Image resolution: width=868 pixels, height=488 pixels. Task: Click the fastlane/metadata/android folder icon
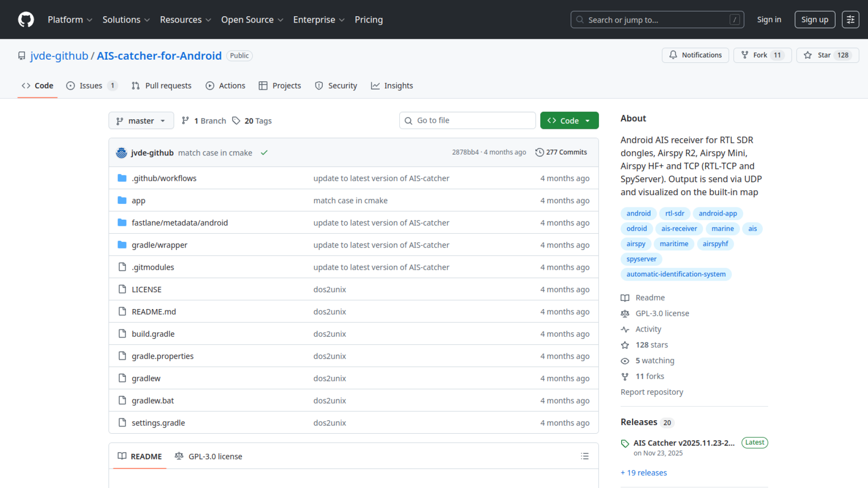point(122,222)
